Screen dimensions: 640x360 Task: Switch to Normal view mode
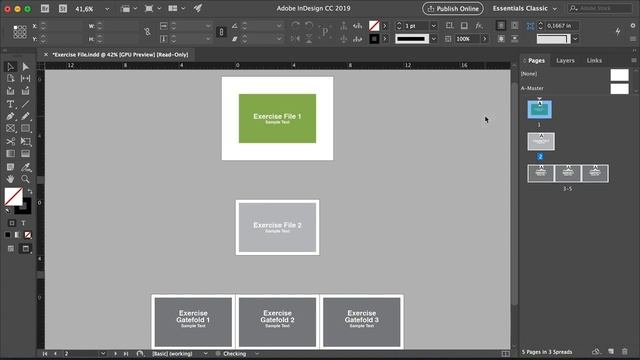point(11,249)
